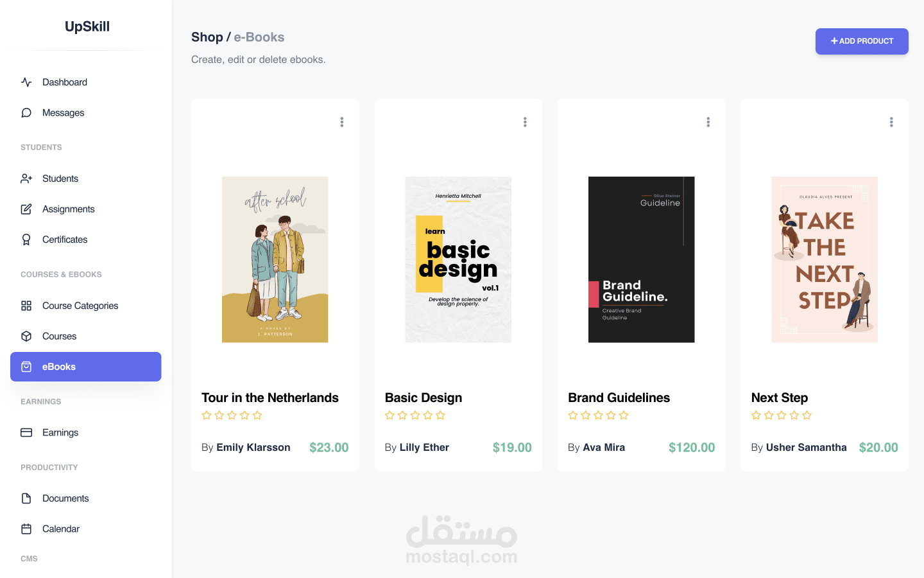Click the Students user-plus icon

coord(26,179)
